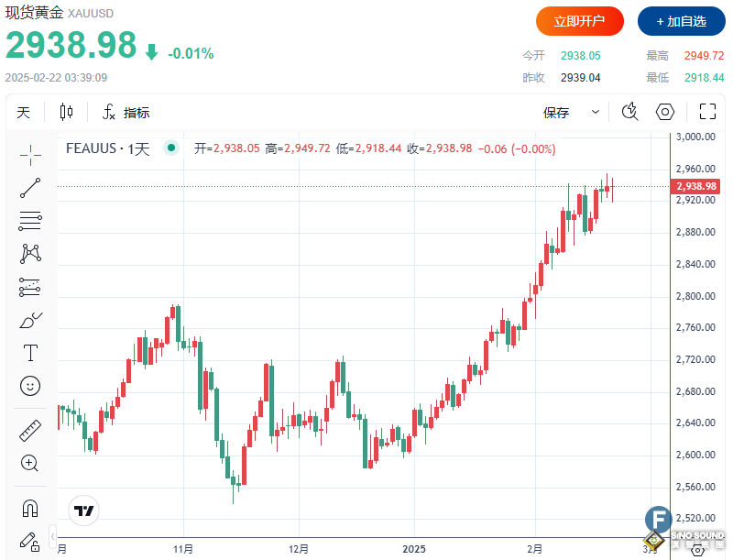Open the chart settings gear
The image size is (733, 560).
pyautogui.click(x=665, y=112)
